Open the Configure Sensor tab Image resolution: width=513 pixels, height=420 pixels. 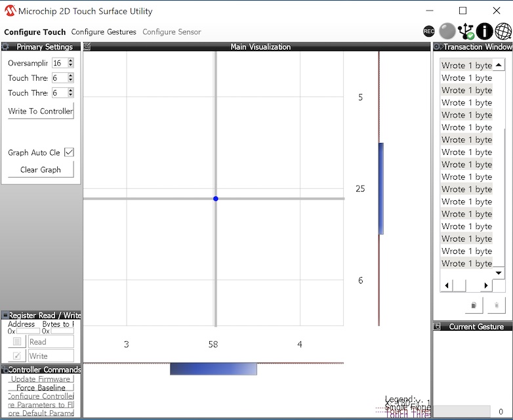171,31
